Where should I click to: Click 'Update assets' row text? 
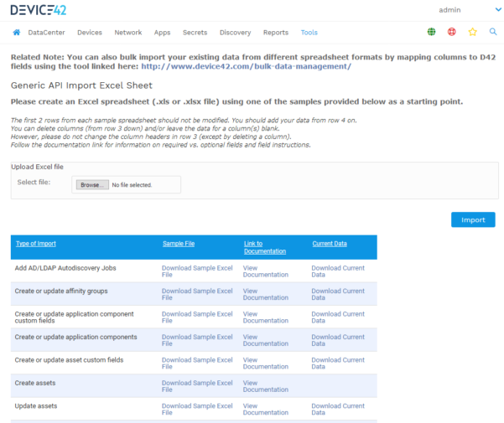tap(36, 406)
